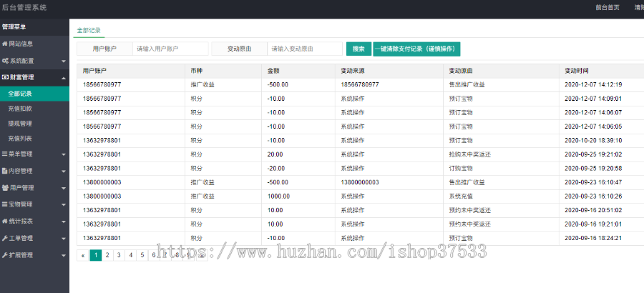Click the home icon beside 网站信息
The width and height of the screenshot is (644, 293).
click(5, 44)
